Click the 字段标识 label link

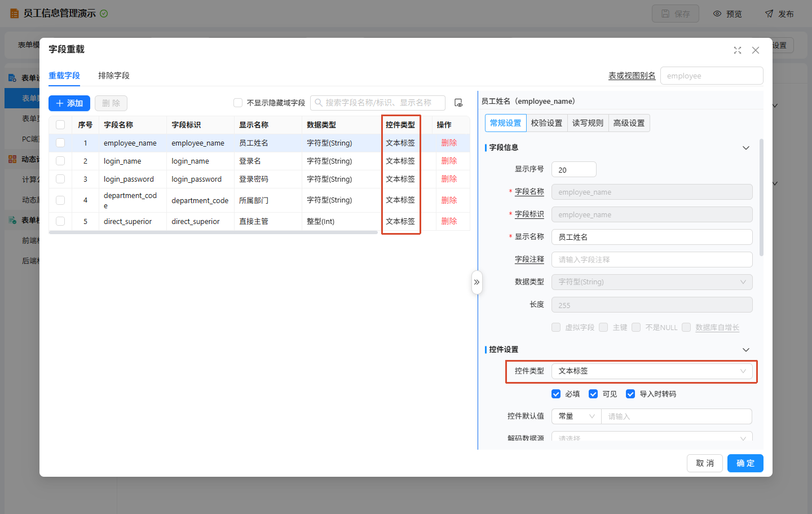point(529,214)
